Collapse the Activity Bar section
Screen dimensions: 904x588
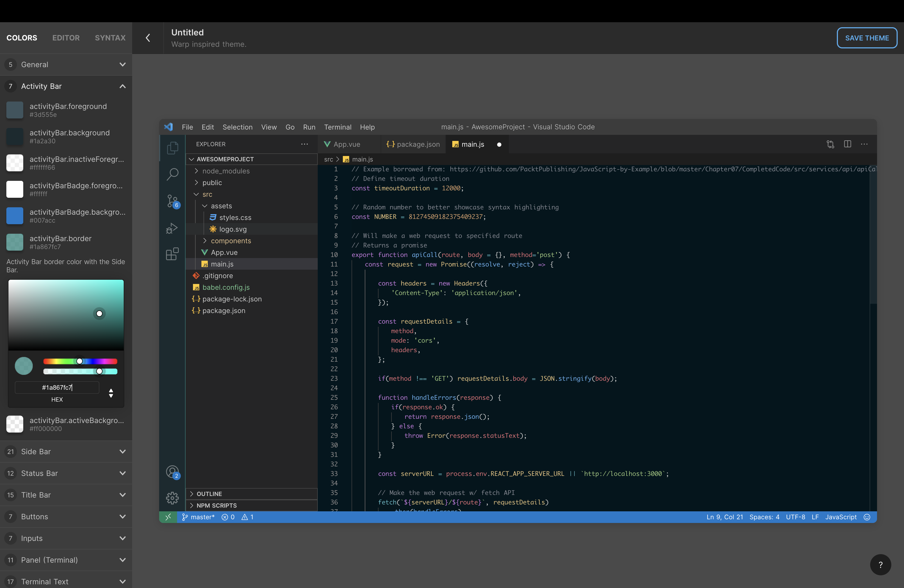pyautogui.click(x=122, y=86)
